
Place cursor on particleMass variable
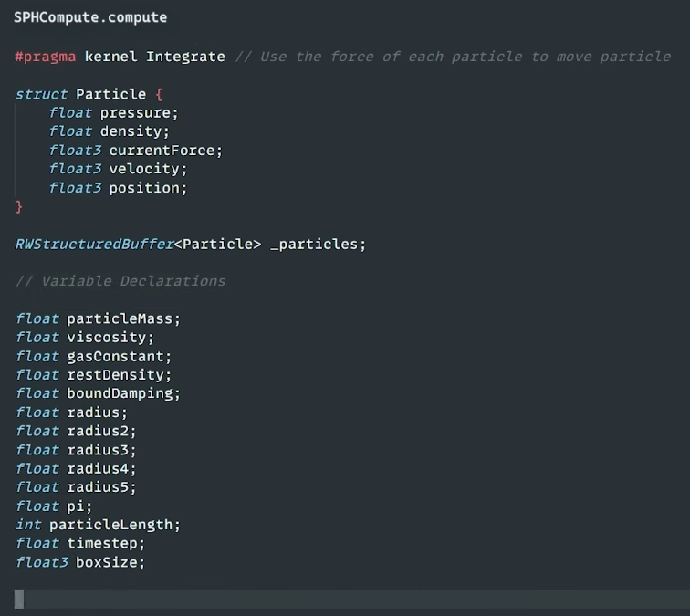click(123, 319)
